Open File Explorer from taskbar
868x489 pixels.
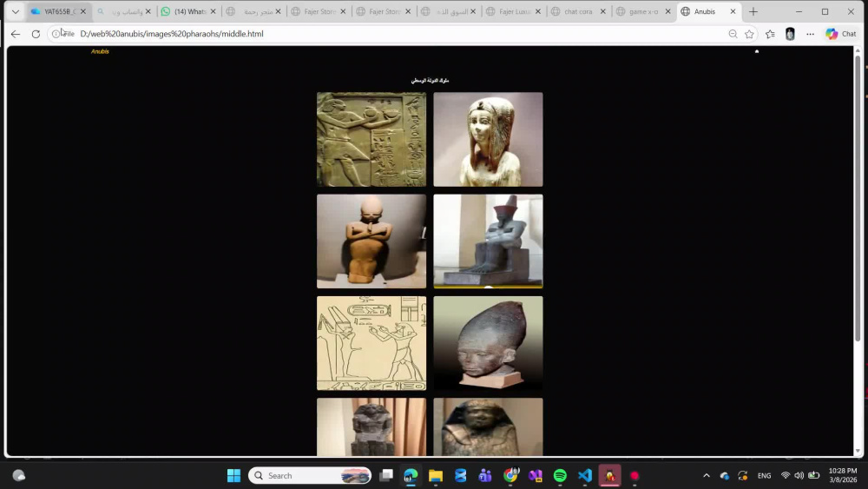coord(436,476)
